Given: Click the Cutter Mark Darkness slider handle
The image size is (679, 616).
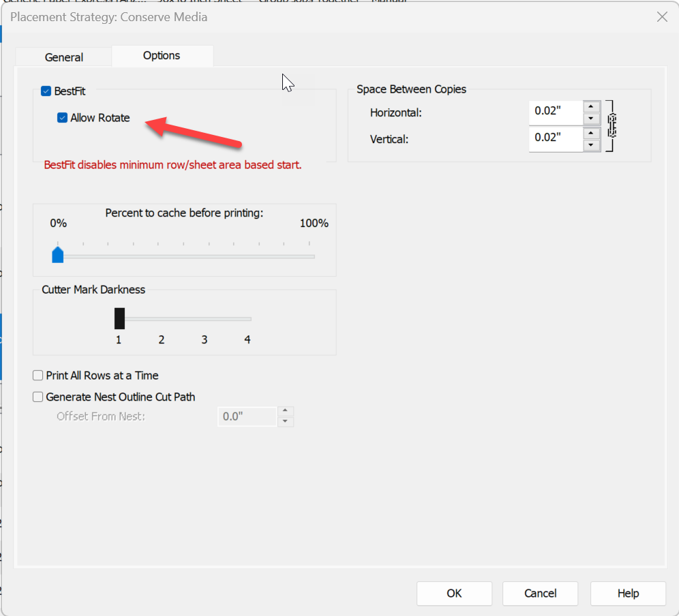Looking at the screenshot, I should pos(119,319).
